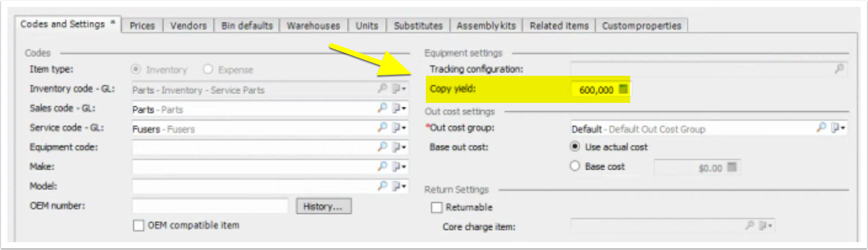Click the Service code lookup magnifier icon
Image resolution: width=868 pixels, height=250 pixels.
pyautogui.click(x=383, y=127)
